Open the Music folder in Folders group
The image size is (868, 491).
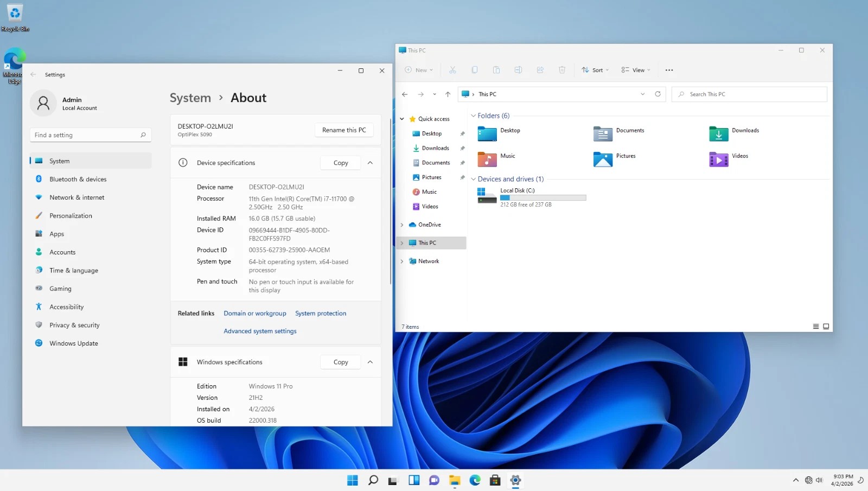coord(496,159)
